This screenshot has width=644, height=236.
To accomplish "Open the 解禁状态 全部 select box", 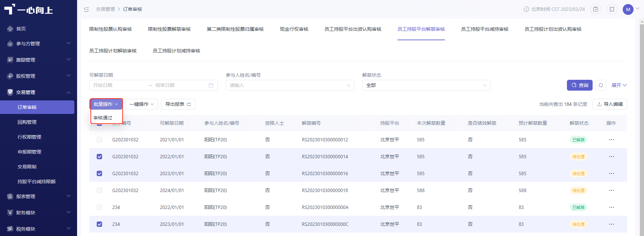I will click(426, 85).
